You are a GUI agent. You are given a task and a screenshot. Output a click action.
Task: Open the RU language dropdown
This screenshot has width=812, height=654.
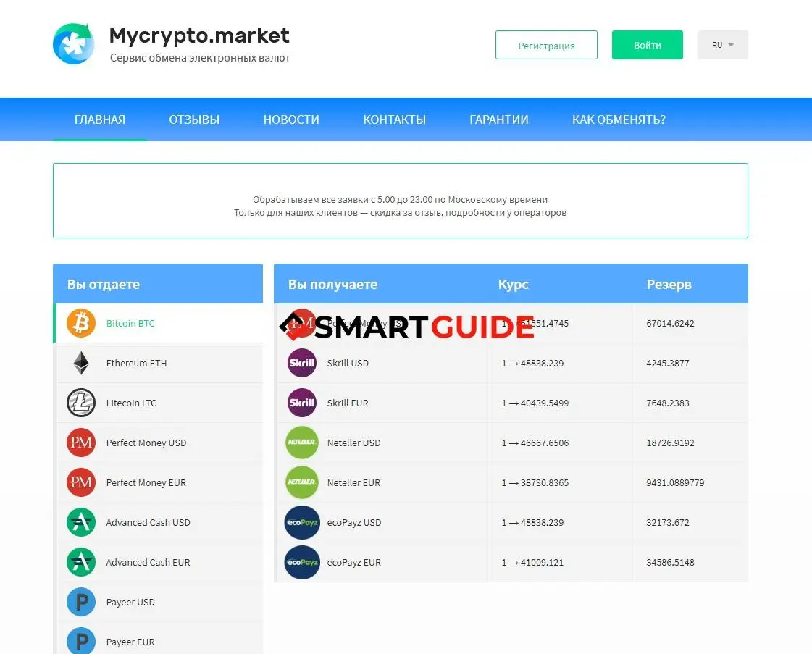point(722,44)
